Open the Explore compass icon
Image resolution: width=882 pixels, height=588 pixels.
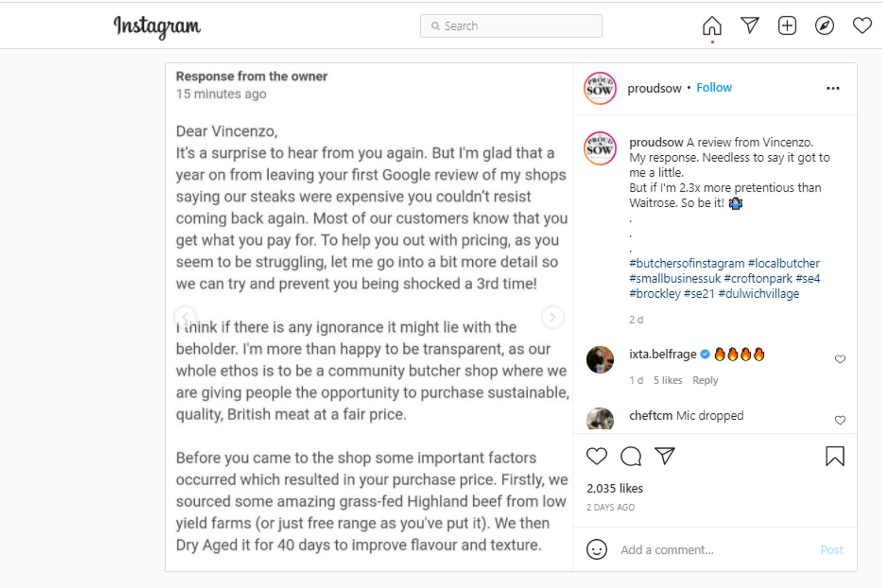(x=825, y=26)
